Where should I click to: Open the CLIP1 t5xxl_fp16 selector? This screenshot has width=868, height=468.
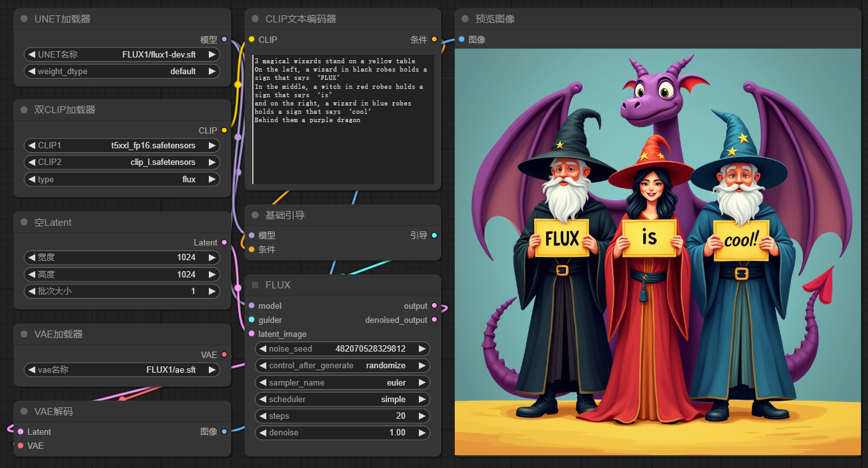[x=122, y=146]
